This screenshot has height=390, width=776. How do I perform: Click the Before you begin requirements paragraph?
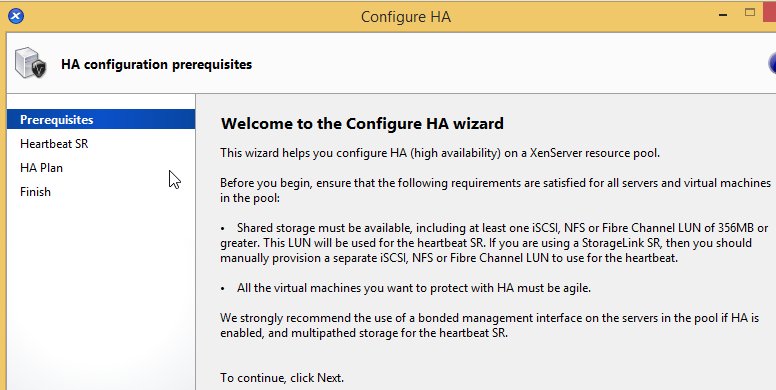495,190
